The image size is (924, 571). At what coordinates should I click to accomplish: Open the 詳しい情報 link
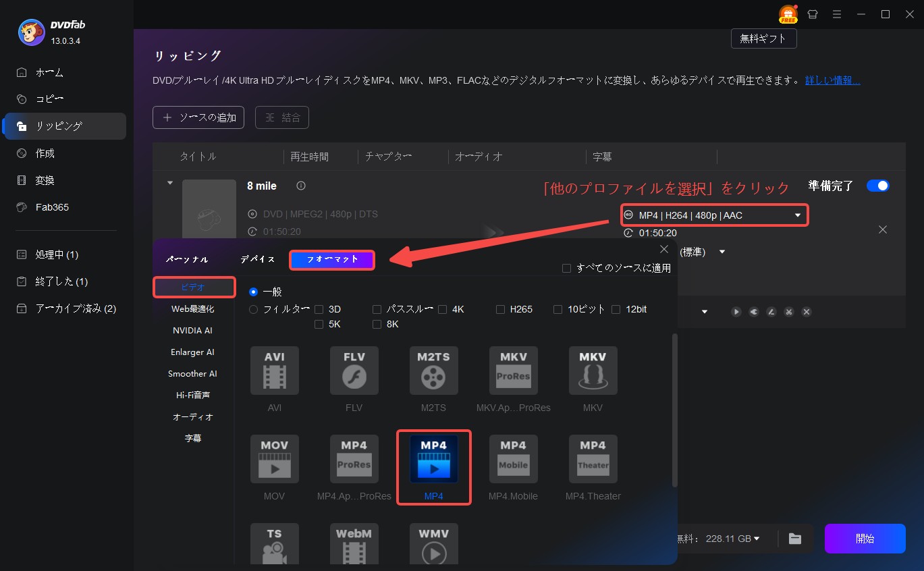pos(832,80)
